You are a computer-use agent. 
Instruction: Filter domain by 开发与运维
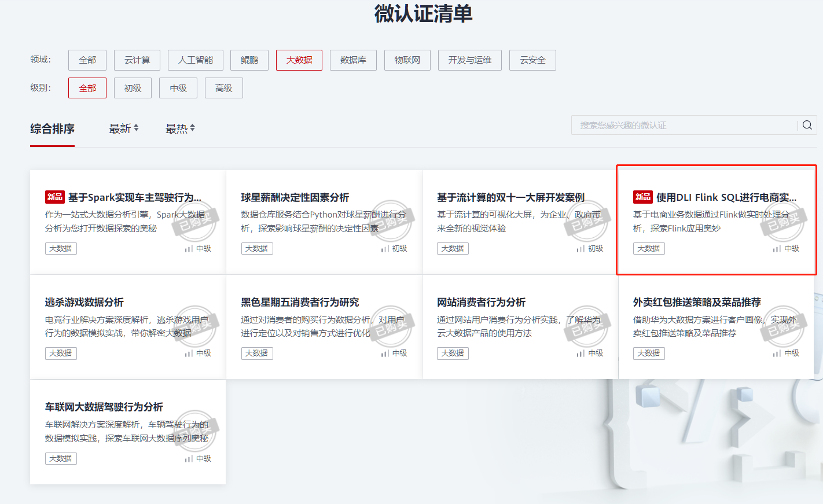(x=470, y=60)
